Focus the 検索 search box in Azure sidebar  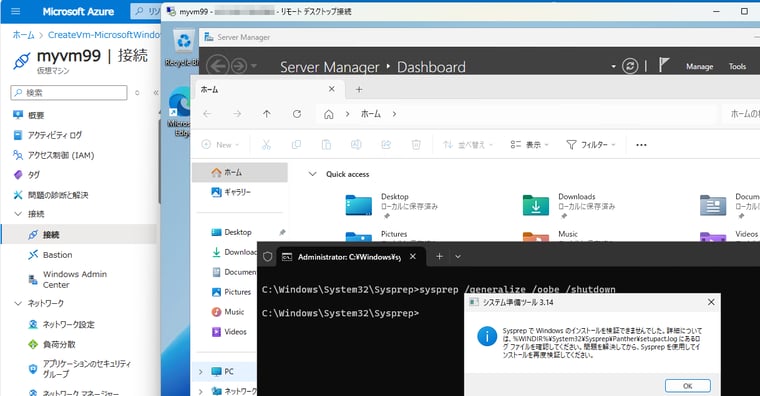[x=69, y=93]
